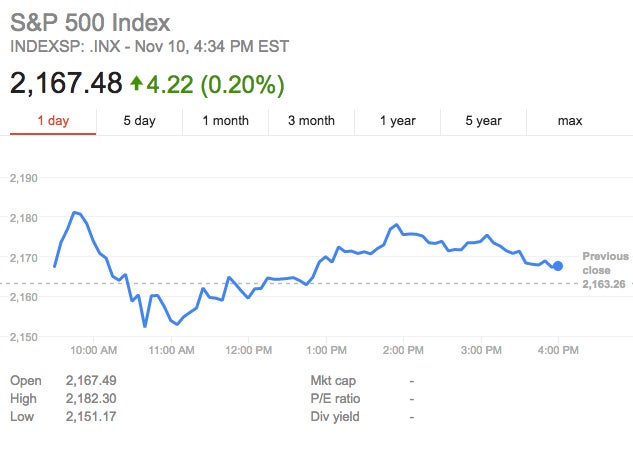Viewport: 633px width, 450px height.
Task: Switch to the 5 day chart range
Action: [139, 121]
